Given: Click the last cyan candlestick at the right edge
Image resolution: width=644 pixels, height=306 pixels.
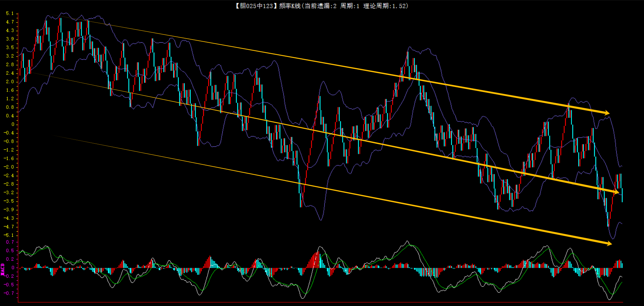Looking at the screenshot, I should click(622, 195).
